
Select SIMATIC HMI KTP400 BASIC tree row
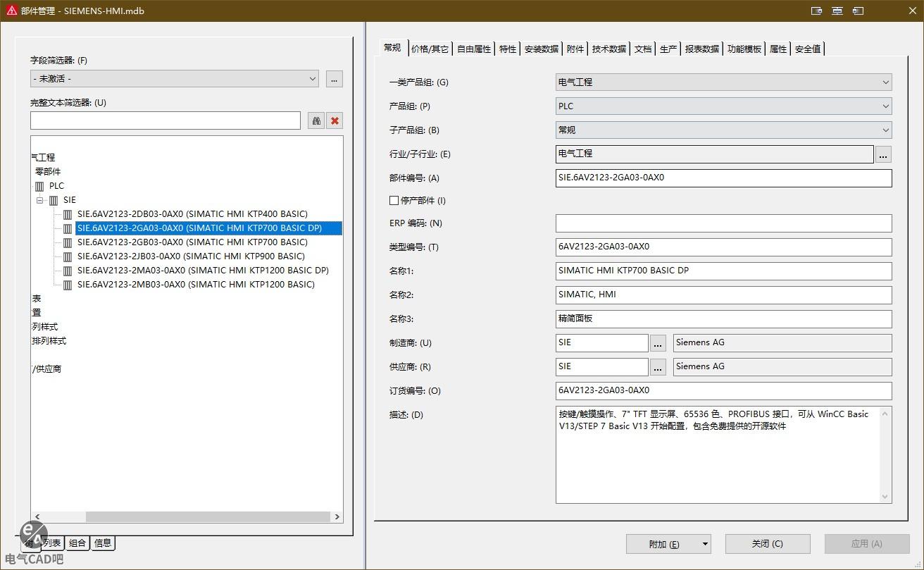pyautogui.click(x=192, y=214)
